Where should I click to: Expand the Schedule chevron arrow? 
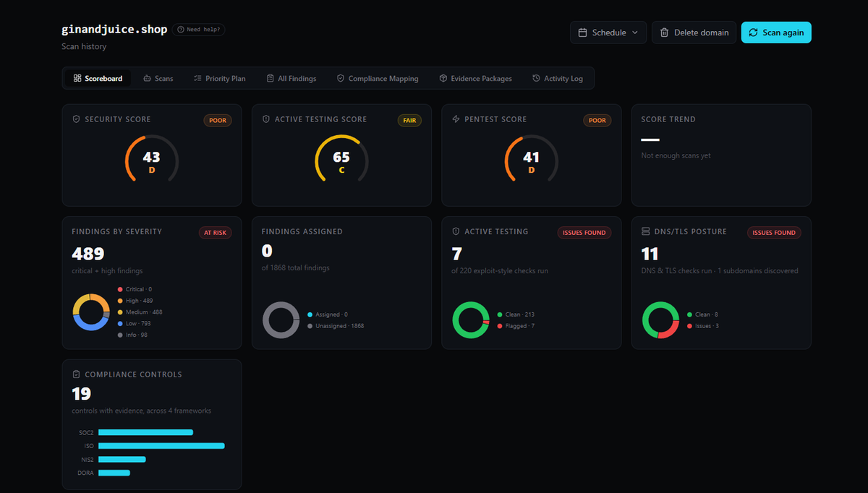coord(635,33)
